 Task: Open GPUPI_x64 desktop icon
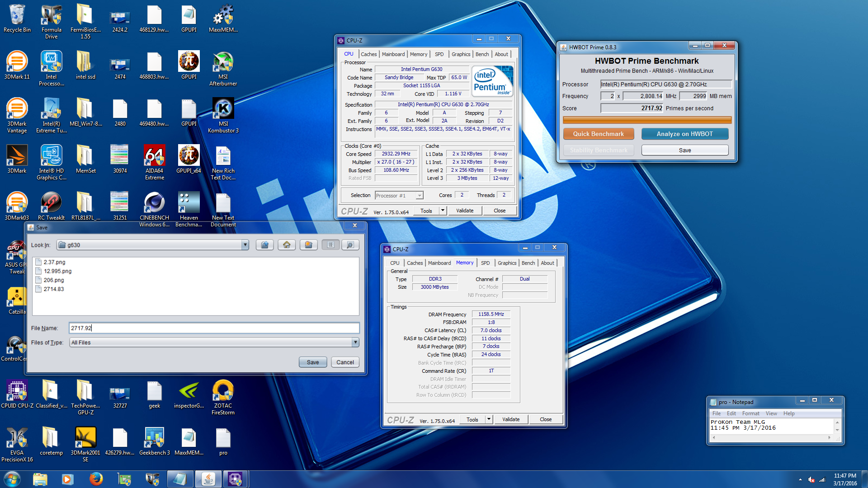(189, 159)
